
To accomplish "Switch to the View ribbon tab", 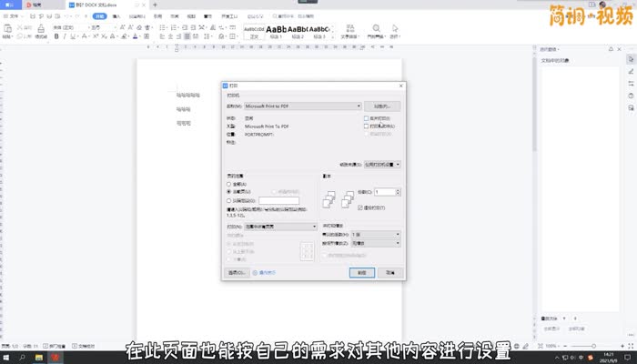I will [x=191, y=16].
